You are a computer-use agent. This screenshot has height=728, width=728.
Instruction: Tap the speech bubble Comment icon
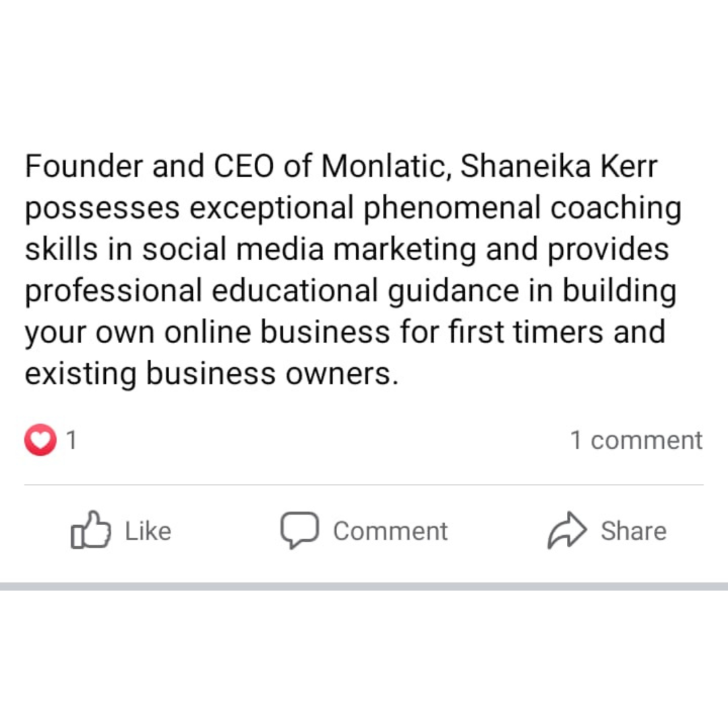pos(299,530)
